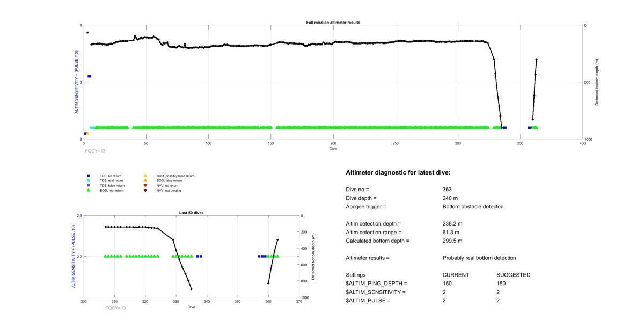The width and height of the screenshot is (644, 334).
Task: Click the dive depth value '240 m'
Action: pos(450,198)
